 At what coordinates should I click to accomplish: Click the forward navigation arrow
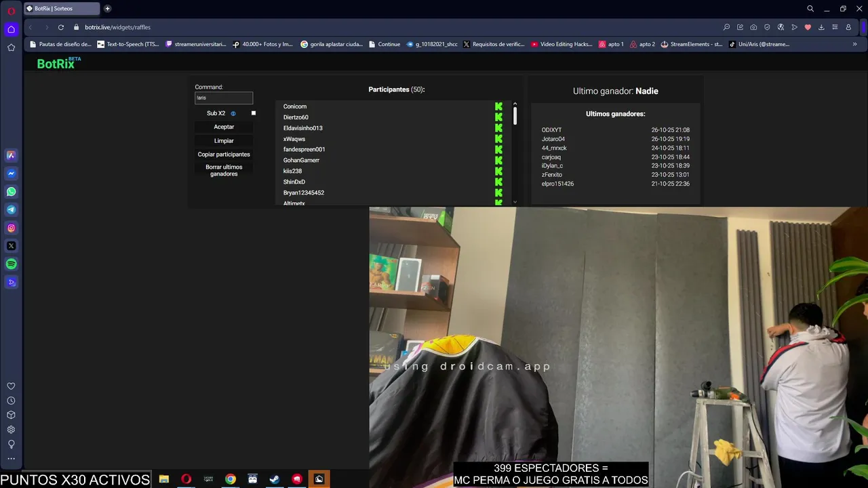[x=46, y=27]
